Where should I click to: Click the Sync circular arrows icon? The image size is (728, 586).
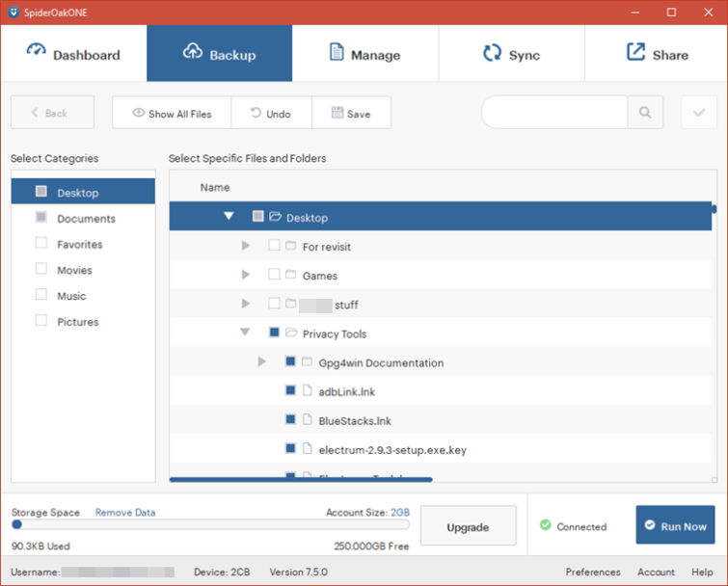pyautogui.click(x=492, y=52)
